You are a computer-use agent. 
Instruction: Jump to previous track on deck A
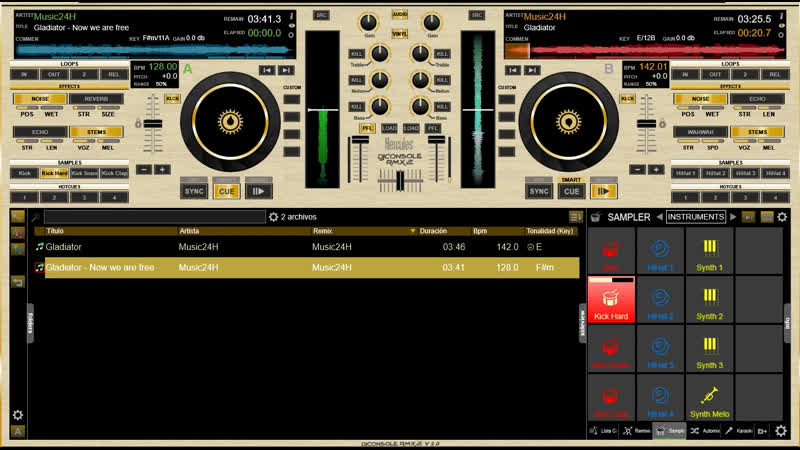coord(266,70)
